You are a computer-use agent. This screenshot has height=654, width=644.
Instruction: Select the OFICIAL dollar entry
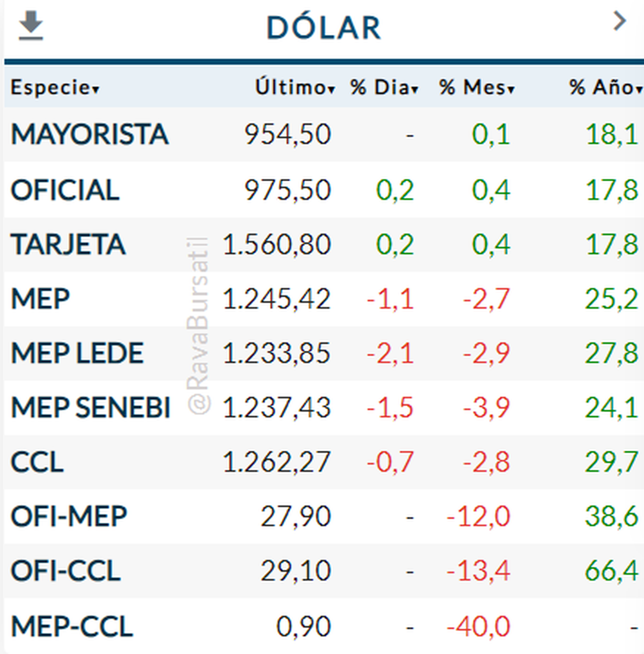click(x=65, y=190)
